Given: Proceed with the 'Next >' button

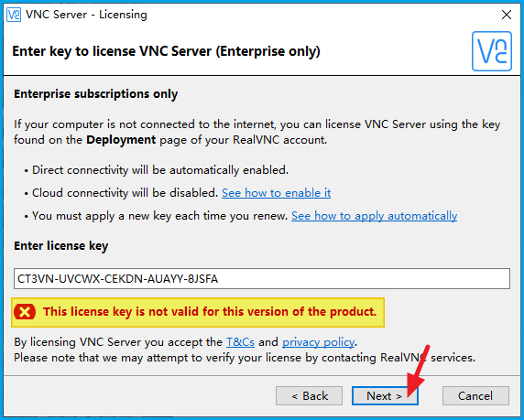Looking at the screenshot, I should (x=385, y=396).
